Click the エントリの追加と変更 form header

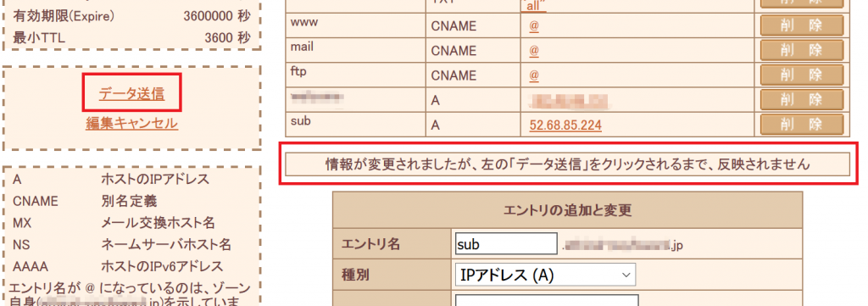coord(567,209)
